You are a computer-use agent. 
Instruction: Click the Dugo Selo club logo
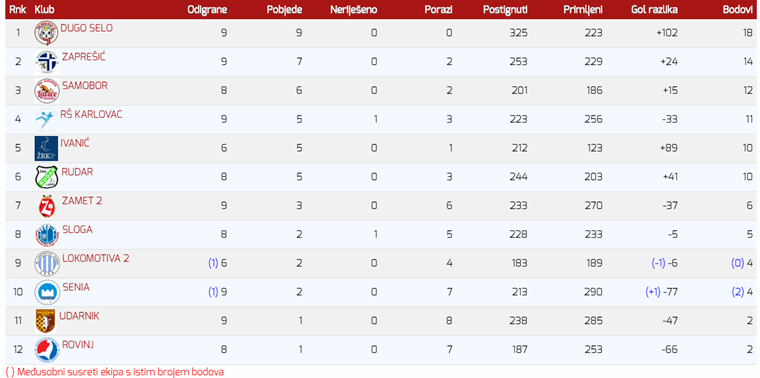(x=46, y=33)
